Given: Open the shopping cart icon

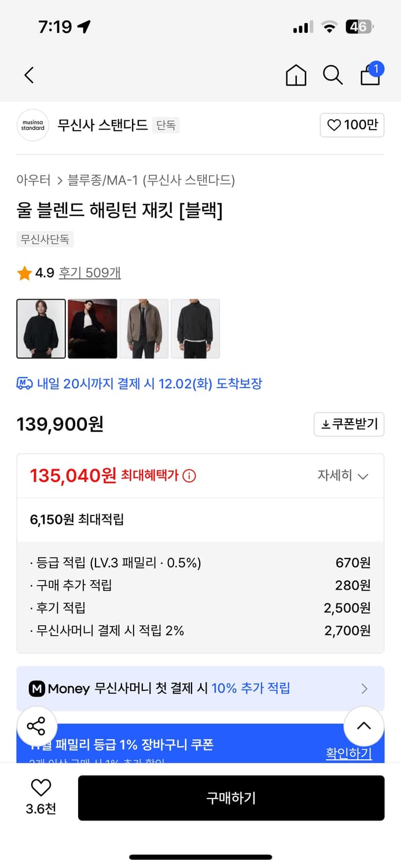Looking at the screenshot, I should [370, 76].
